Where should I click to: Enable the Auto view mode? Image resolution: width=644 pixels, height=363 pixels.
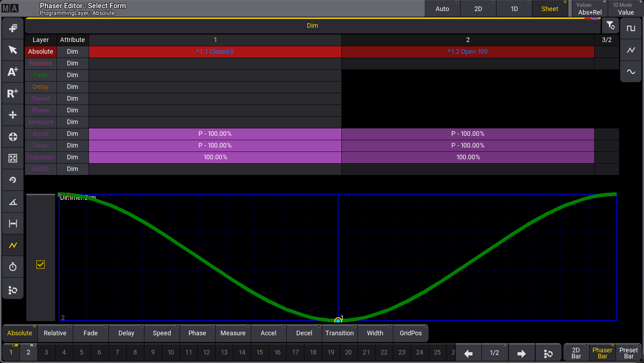442,9
